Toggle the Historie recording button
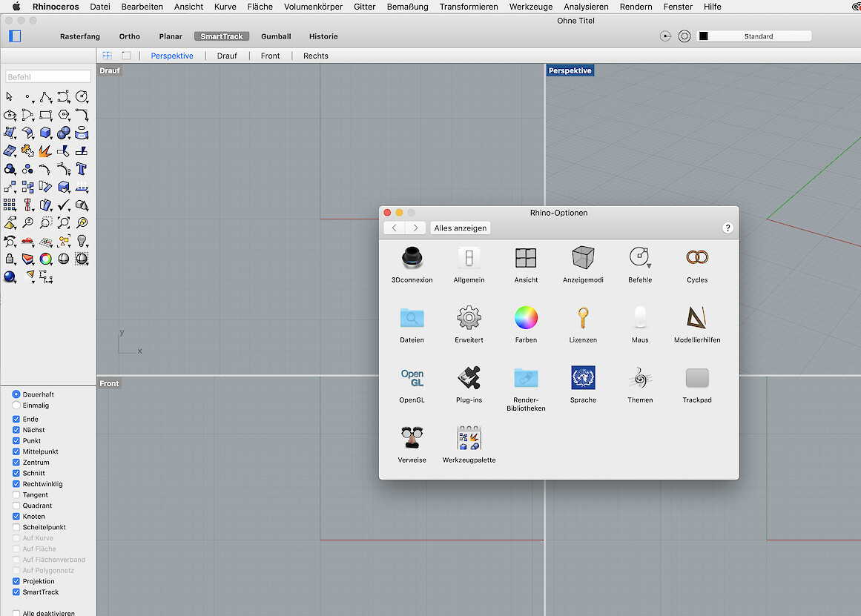The image size is (861, 616). tap(323, 36)
